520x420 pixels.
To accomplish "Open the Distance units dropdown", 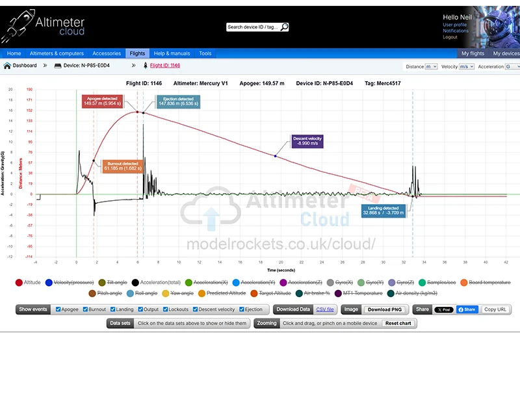I will [430, 66].
